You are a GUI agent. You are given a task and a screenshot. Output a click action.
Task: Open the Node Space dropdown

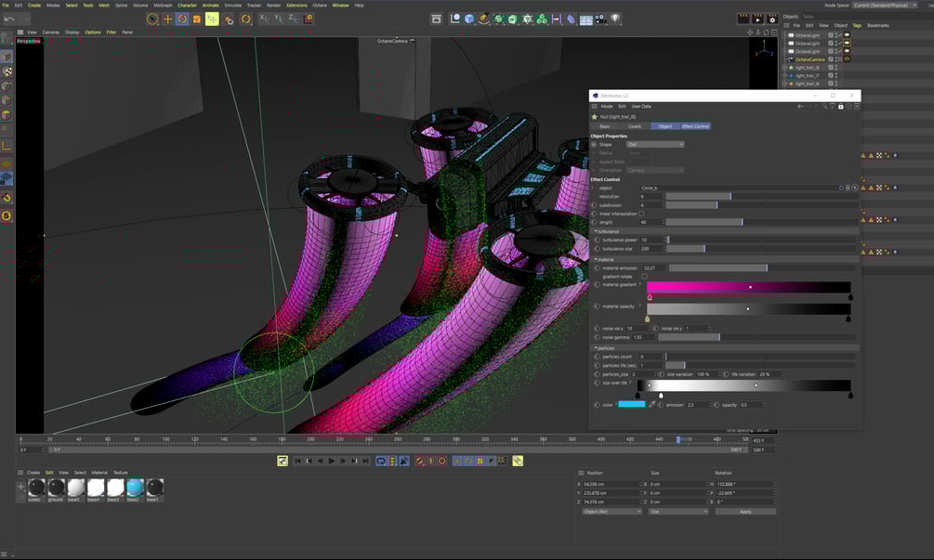click(x=885, y=5)
